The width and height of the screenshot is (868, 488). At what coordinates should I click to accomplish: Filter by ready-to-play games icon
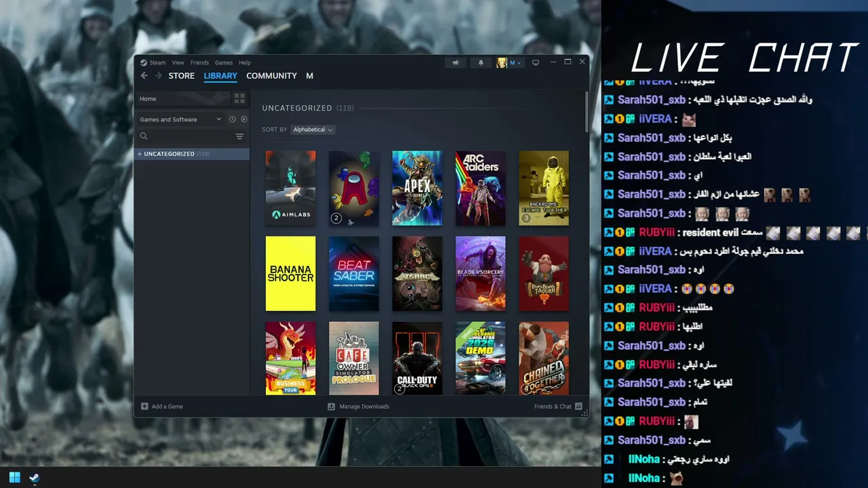click(244, 119)
